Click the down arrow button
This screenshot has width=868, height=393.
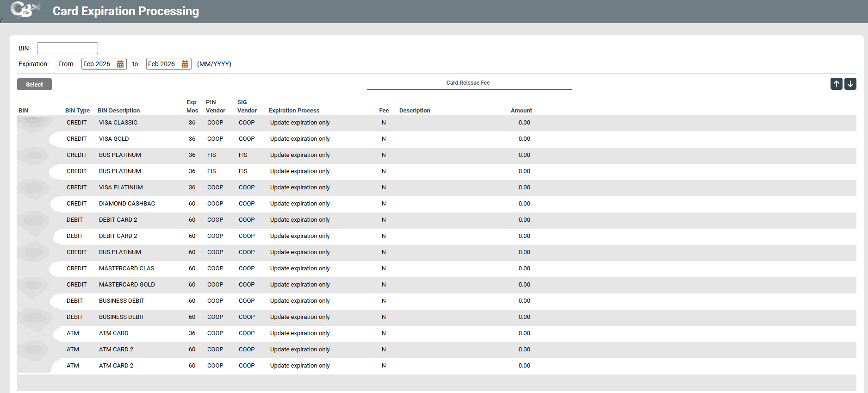coord(850,84)
